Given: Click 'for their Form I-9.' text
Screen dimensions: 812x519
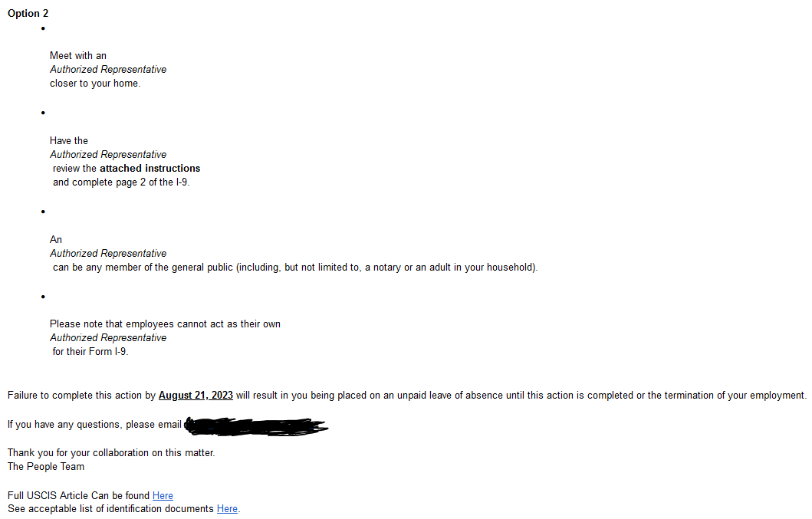Looking at the screenshot, I should point(90,352).
